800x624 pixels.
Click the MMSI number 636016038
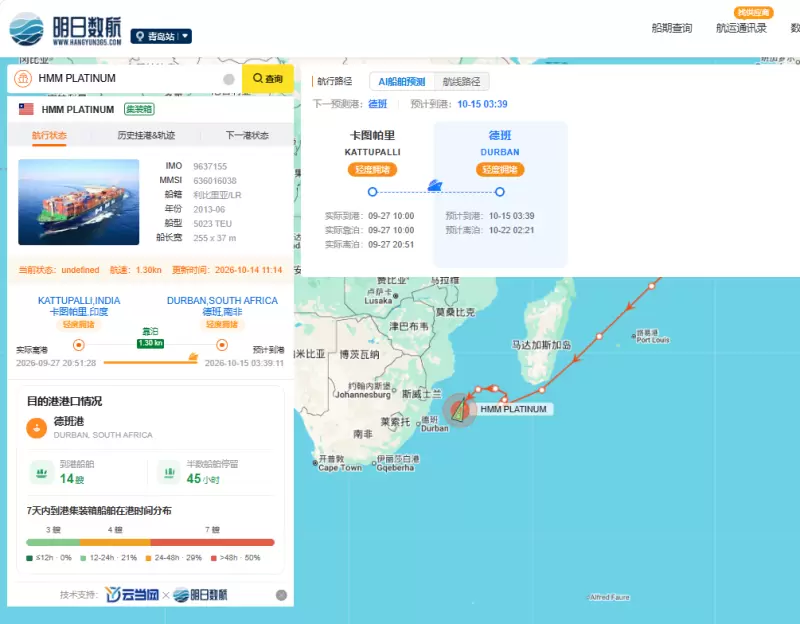(215, 181)
